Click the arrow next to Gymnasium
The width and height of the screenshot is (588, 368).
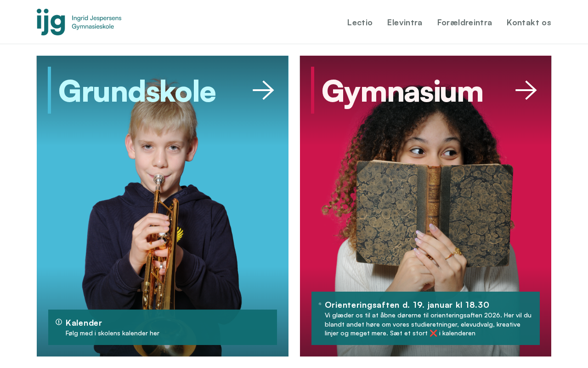click(x=526, y=90)
